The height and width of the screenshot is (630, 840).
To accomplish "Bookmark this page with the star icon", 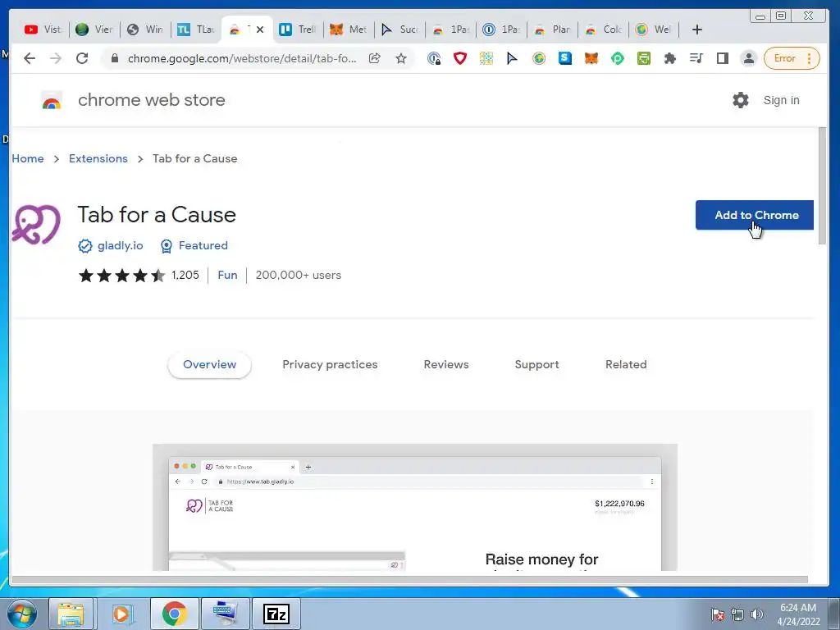I will [x=400, y=58].
